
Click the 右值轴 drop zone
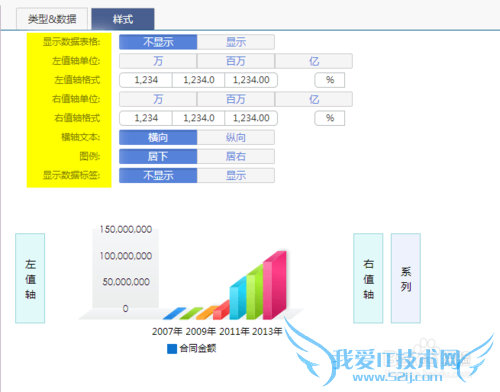[368, 278]
